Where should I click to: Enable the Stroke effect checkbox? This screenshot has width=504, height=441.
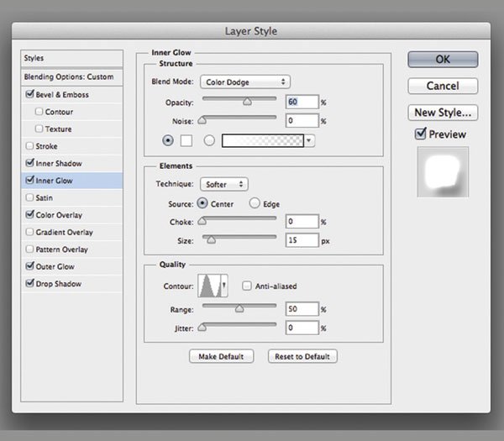tap(31, 146)
